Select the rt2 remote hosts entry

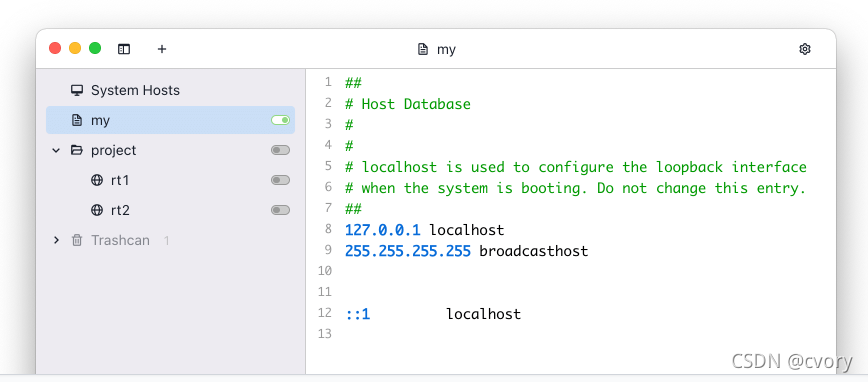170,210
